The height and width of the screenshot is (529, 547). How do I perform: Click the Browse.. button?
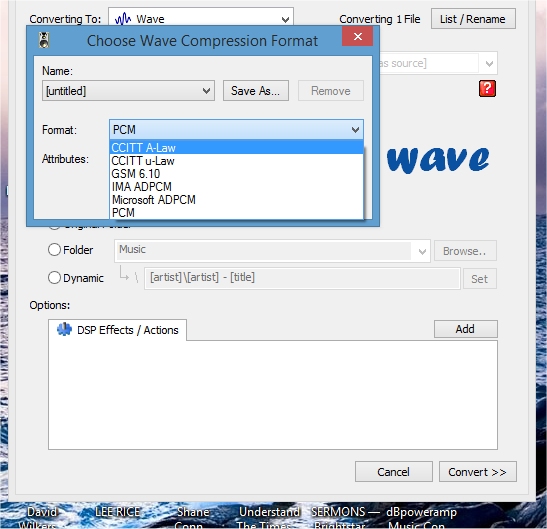point(465,251)
